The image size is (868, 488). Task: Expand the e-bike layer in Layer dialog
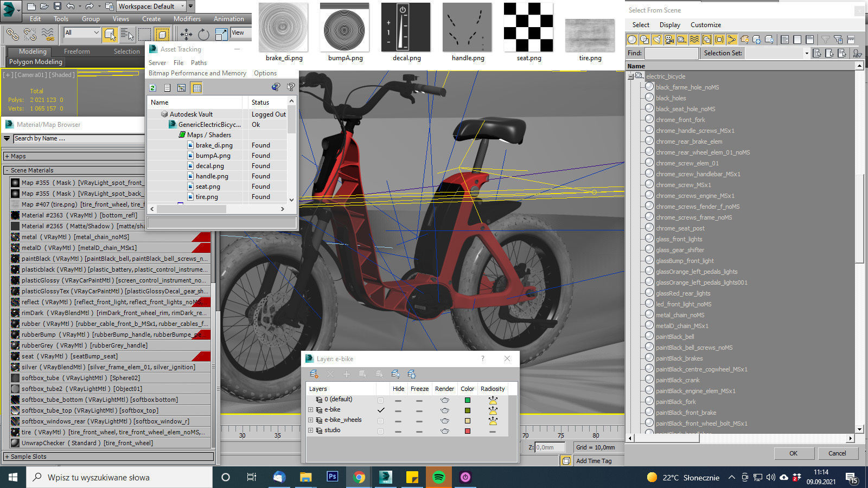(311, 410)
